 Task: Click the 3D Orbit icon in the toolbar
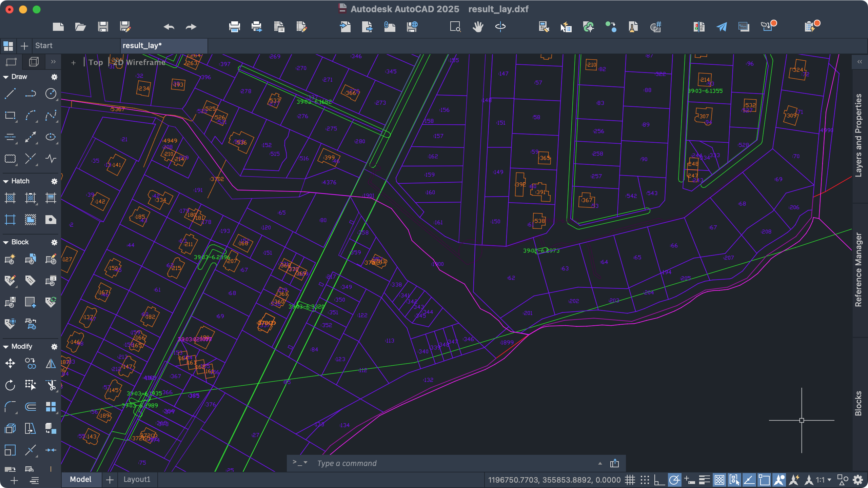click(500, 27)
